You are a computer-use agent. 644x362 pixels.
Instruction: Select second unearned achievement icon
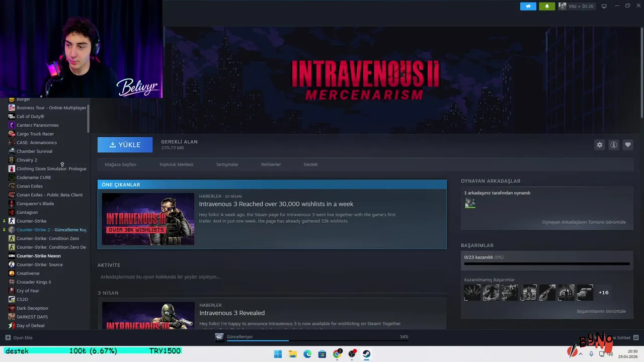tap(491, 293)
